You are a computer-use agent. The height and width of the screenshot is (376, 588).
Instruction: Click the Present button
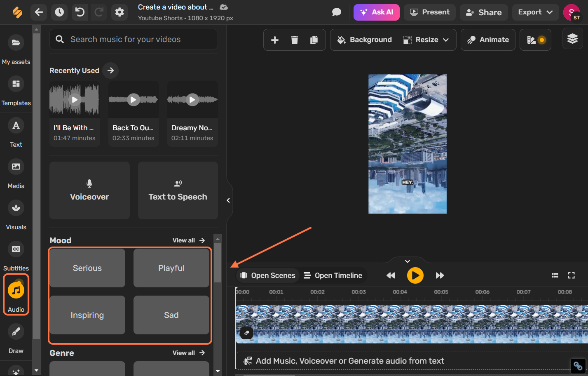[x=430, y=12]
